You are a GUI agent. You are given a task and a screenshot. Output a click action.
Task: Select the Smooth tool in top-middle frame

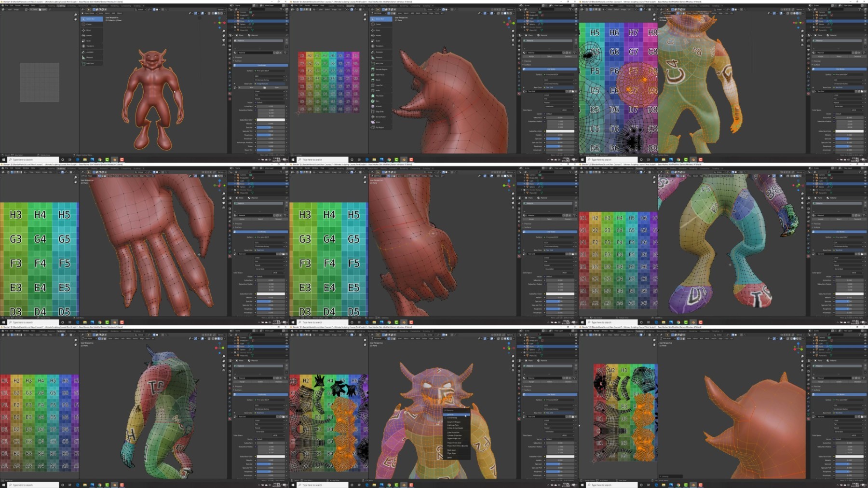381,106
